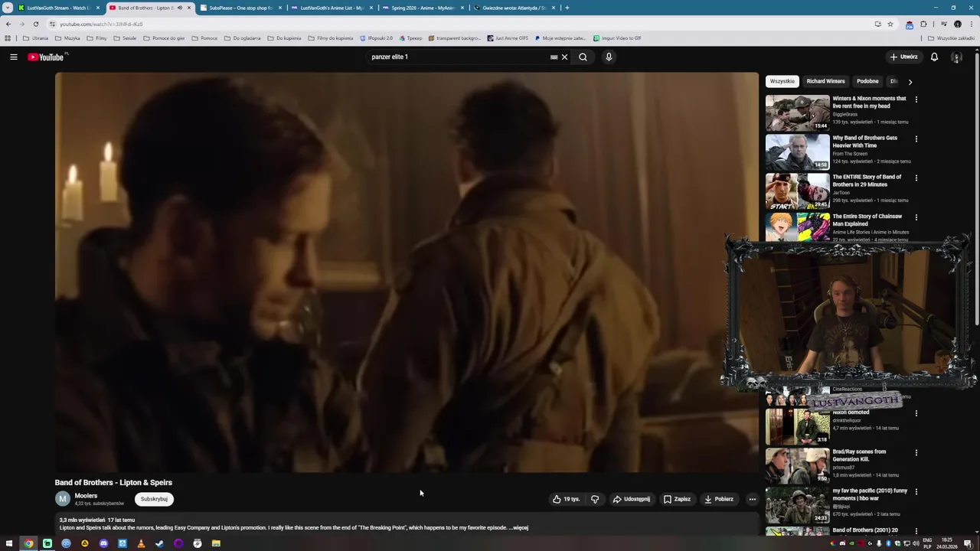Screen dimensions: 980x551
Task: Switch to the LustVanGoth Stream tab
Action: pos(58,8)
